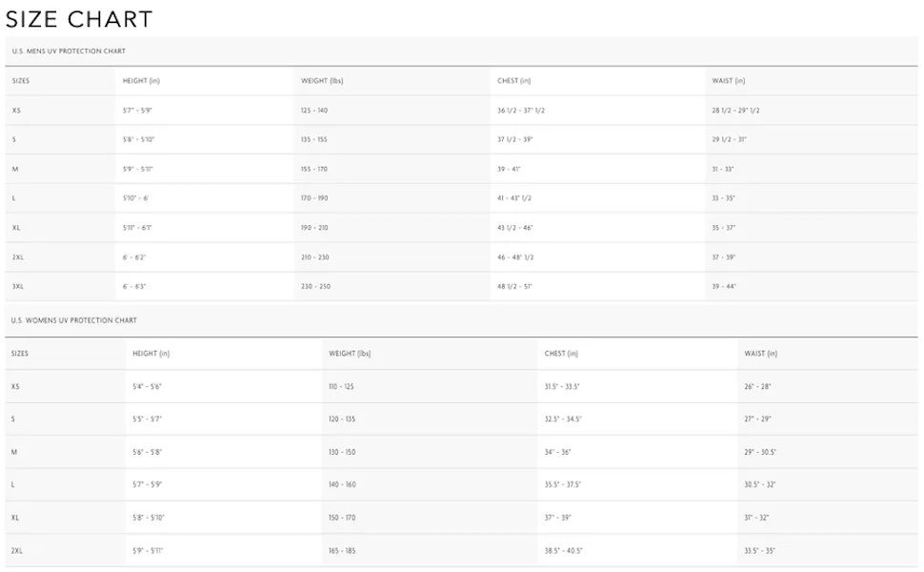Select the women's XS waist value "26 - 28"

(757, 387)
